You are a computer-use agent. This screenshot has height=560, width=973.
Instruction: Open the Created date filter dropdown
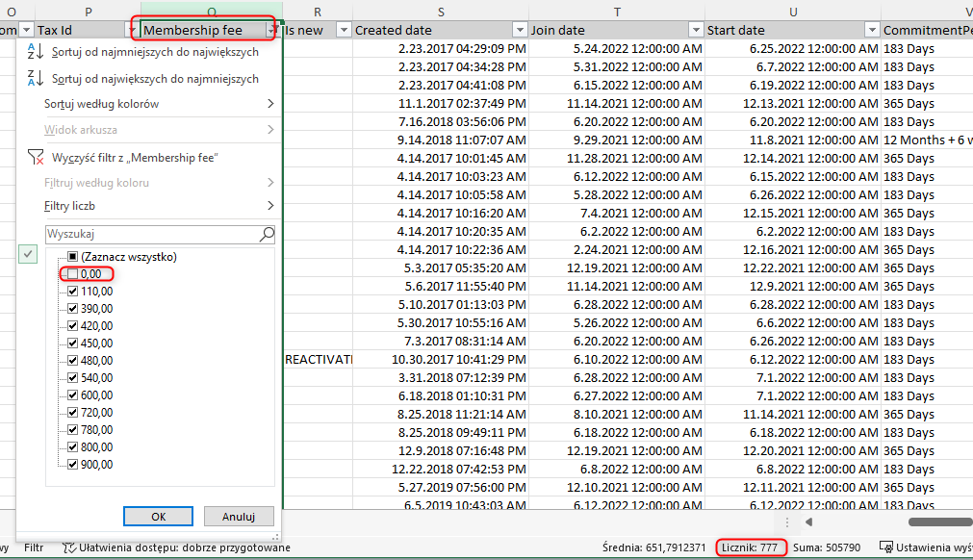coord(520,31)
